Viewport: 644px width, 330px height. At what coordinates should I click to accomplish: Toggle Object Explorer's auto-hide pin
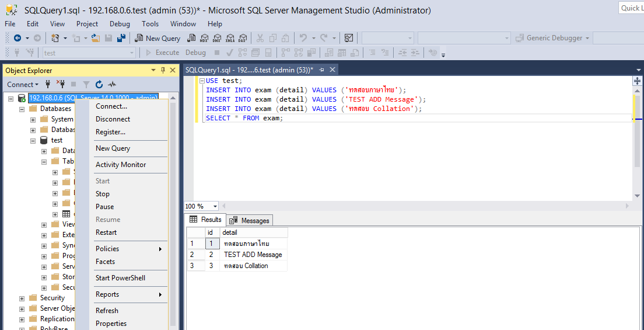click(x=163, y=70)
